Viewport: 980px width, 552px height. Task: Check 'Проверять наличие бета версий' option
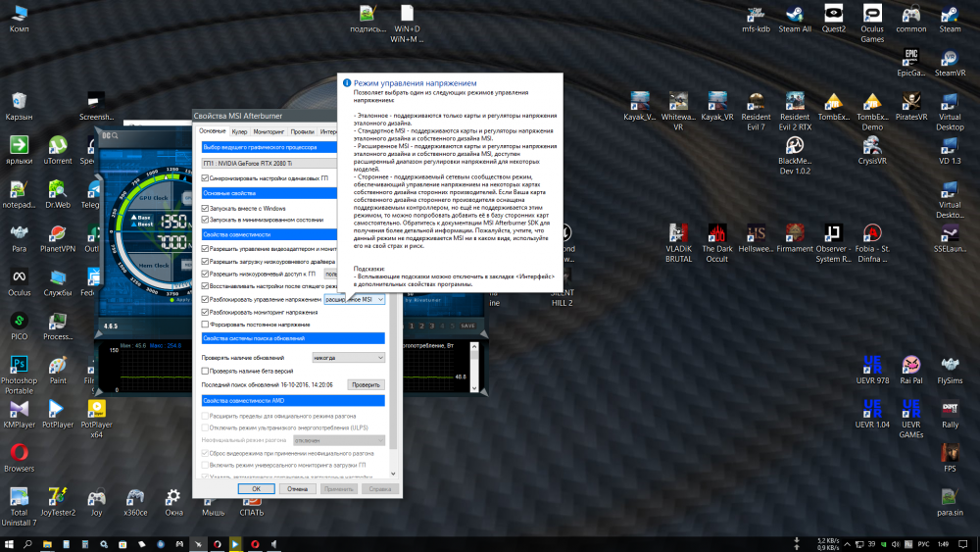(x=205, y=372)
